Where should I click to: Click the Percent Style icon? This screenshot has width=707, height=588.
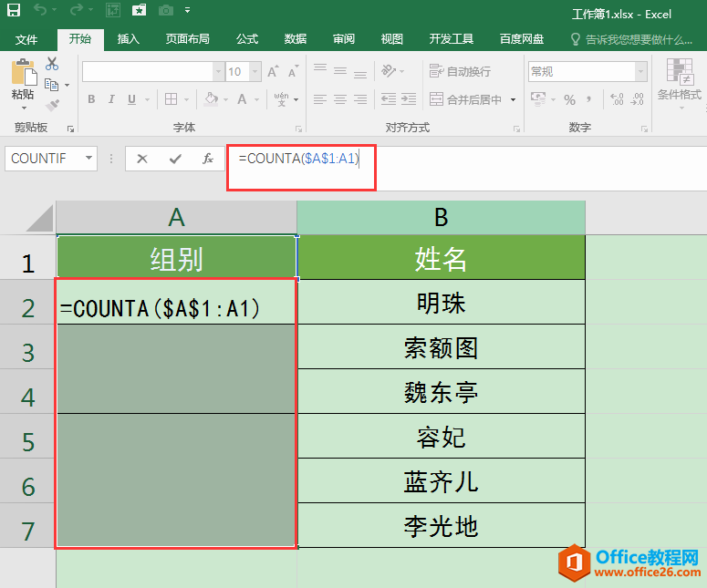[569, 99]
